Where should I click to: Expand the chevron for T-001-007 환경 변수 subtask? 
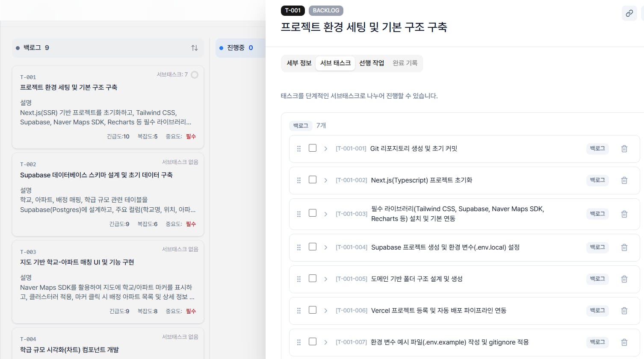coord(325,342)
